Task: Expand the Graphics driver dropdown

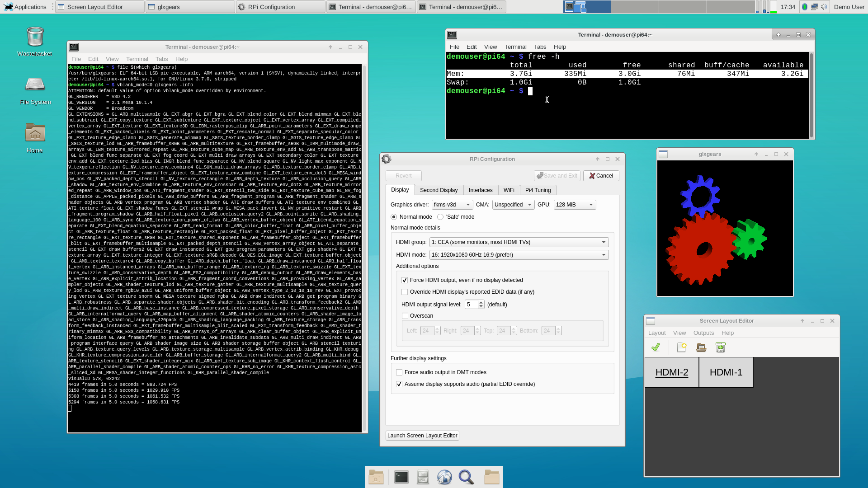Action: (452, 205)
